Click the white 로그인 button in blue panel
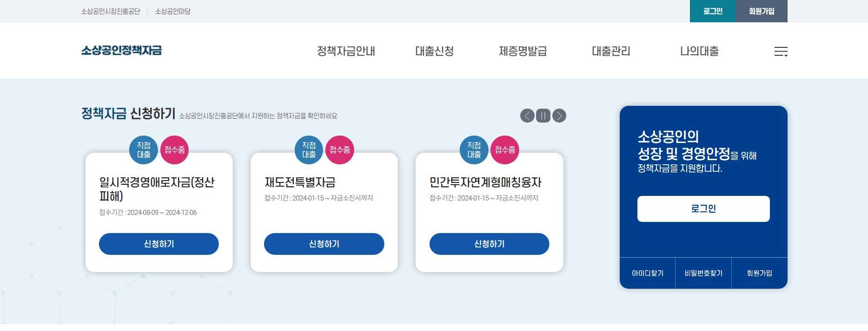Viewport: 868px width, 331px height. click(x=703, y=209)
